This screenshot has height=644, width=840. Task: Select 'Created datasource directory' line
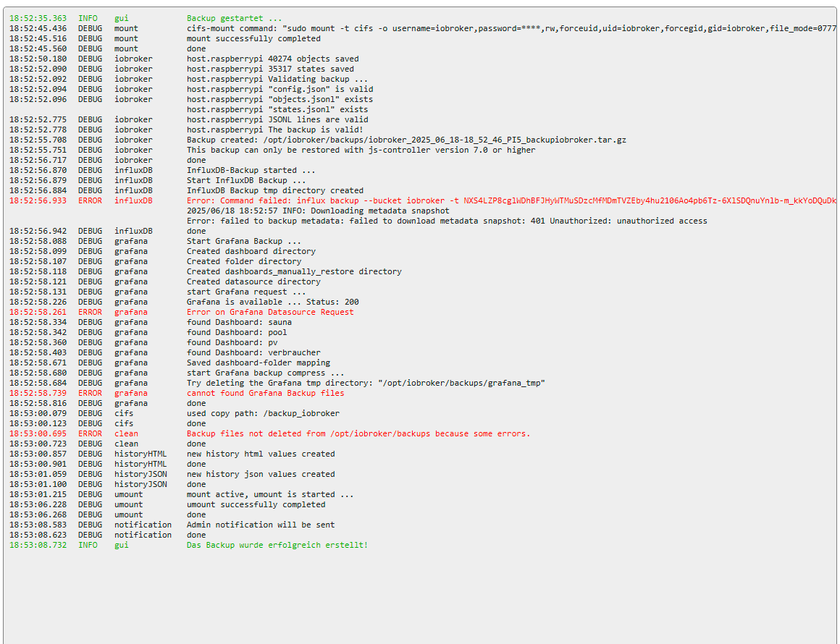[253, 283]
